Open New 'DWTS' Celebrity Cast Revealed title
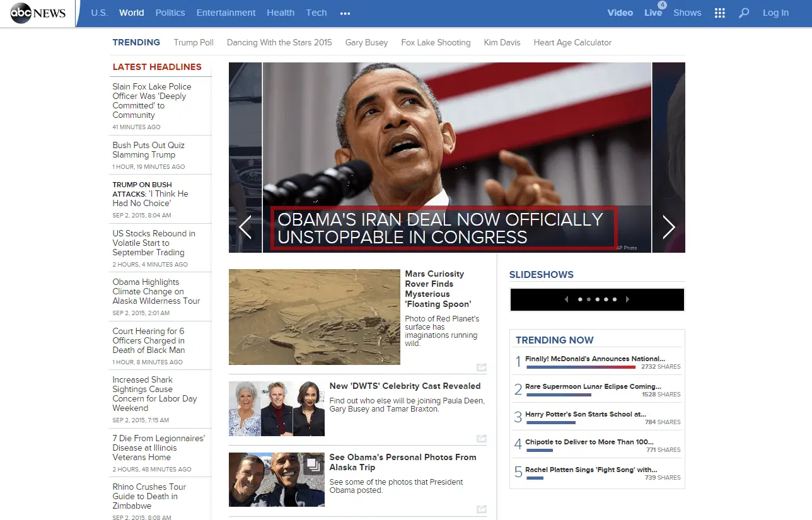The width and height of the screenshot is (812, 520). 405,386
